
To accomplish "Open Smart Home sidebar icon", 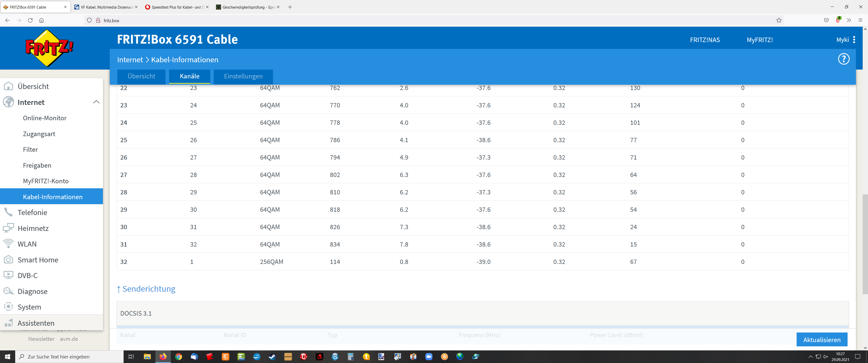I will (x=8, y=260).
